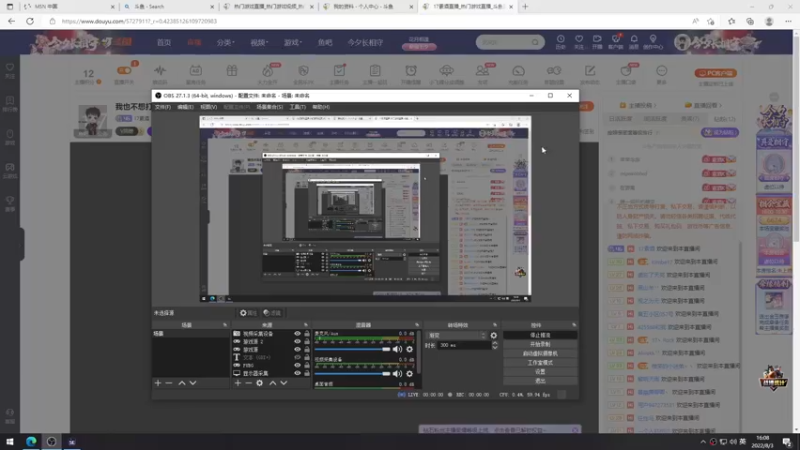Remove selected scene with the minus icon in Scenes panel
The image size is (800, 450).
tap(169, 383)
